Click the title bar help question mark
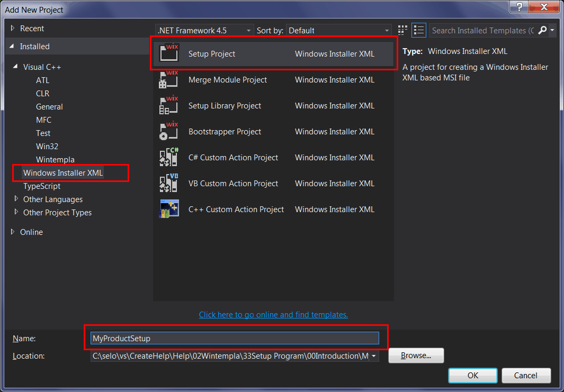The image size is (564, 392). point(520,7)
